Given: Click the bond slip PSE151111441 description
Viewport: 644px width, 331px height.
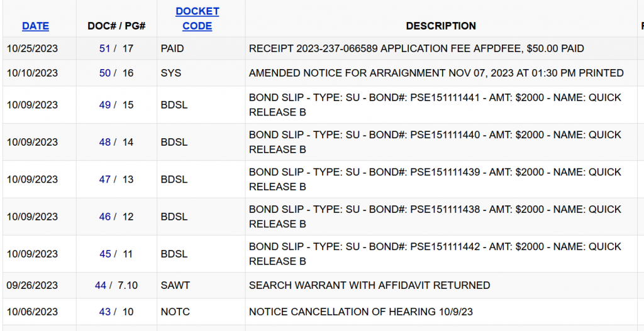Looking at the screenshot, I should coord(435,105).
